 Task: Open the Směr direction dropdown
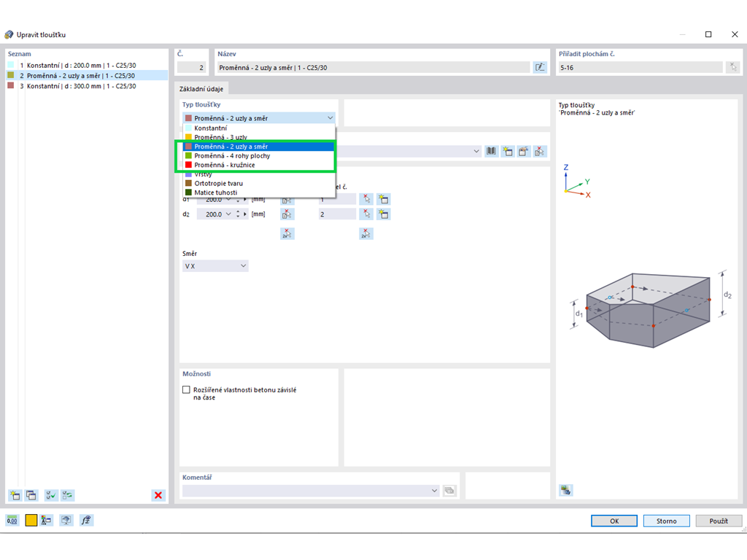coord(243,265)
